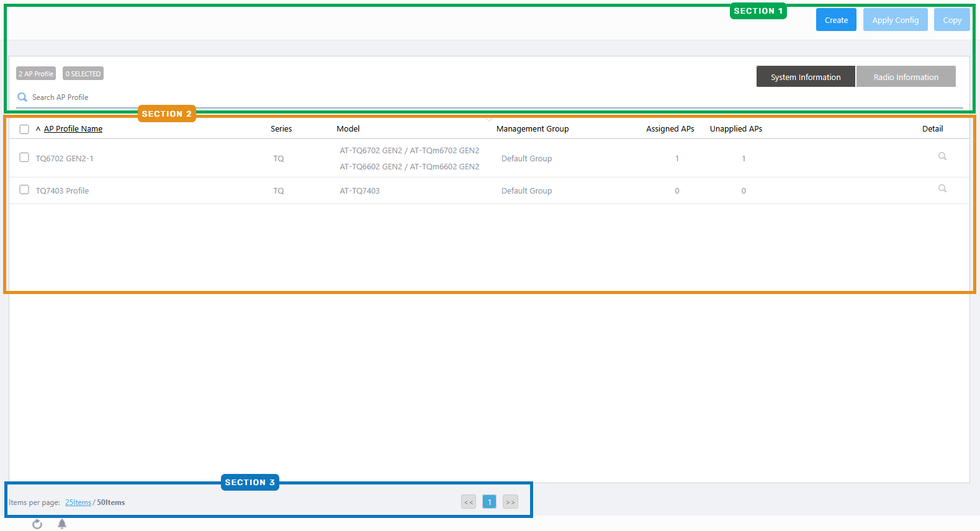Go to next page with >> button
980x531 pixels.
pyautogui.click(x=510, y=502)
